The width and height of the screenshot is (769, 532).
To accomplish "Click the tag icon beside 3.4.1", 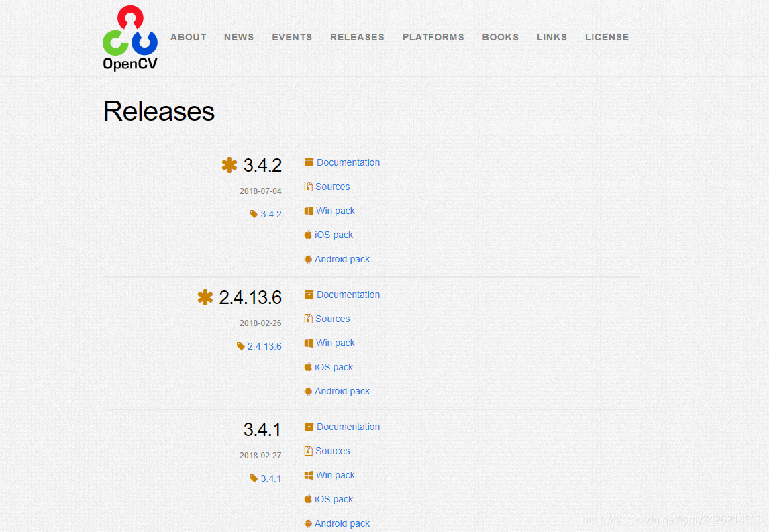I will pos(254,478).
